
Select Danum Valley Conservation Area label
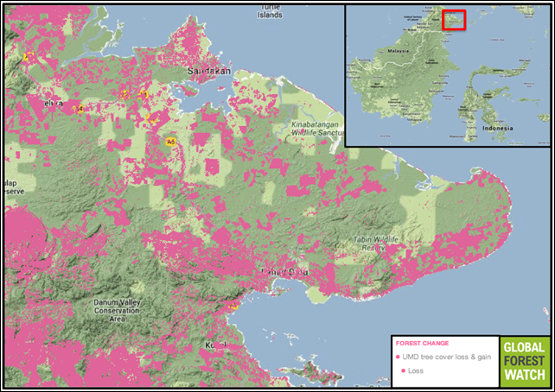117,310
